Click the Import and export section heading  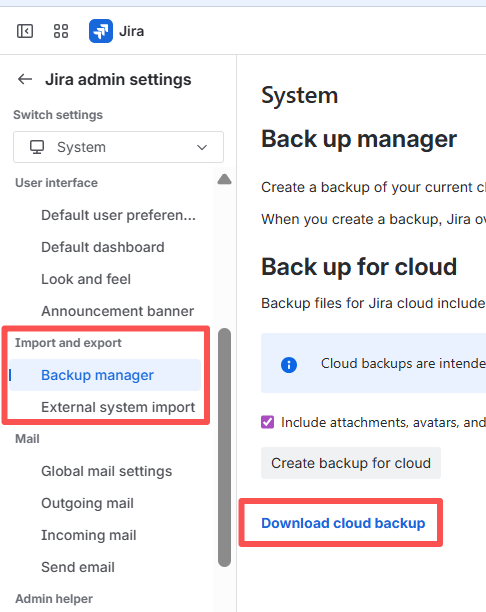click(68, 343)
